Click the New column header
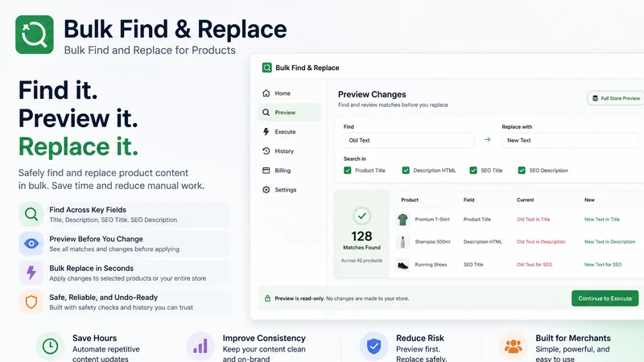This screenshot has height=362, width=644. (589, 200)
